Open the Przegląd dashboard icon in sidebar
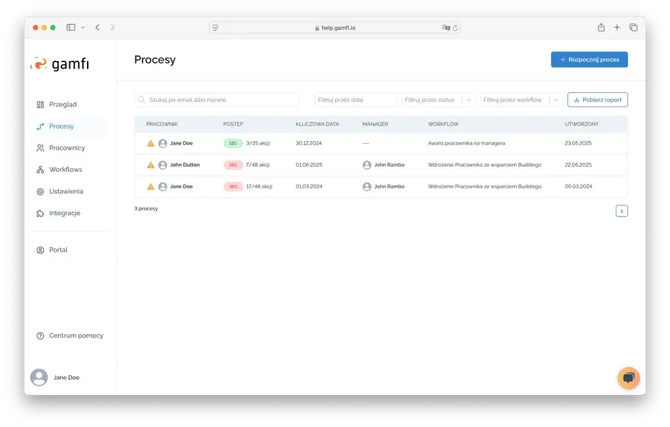 coord(40,104)
